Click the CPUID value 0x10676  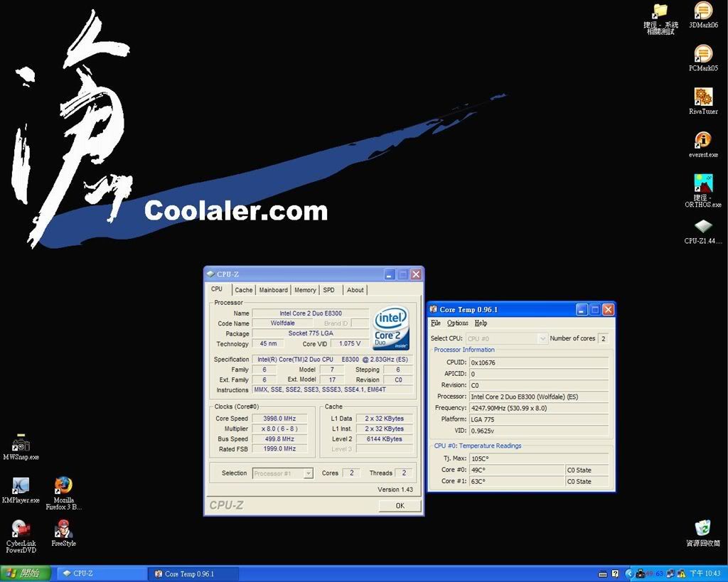[539, 362]
